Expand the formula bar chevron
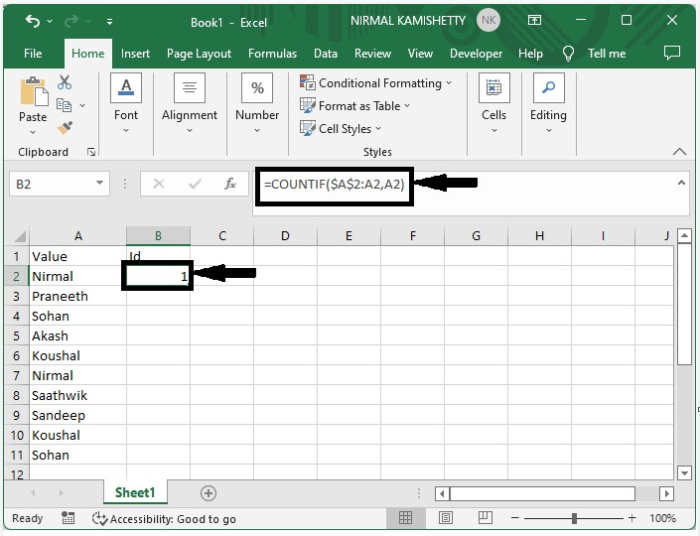Image resolution: width=700 pixels, height=536 pixels. (x=681, y=183)
